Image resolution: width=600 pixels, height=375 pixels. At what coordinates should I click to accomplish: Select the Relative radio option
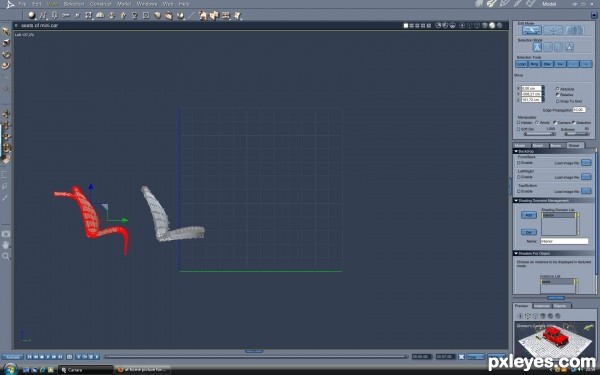(558, 95)
